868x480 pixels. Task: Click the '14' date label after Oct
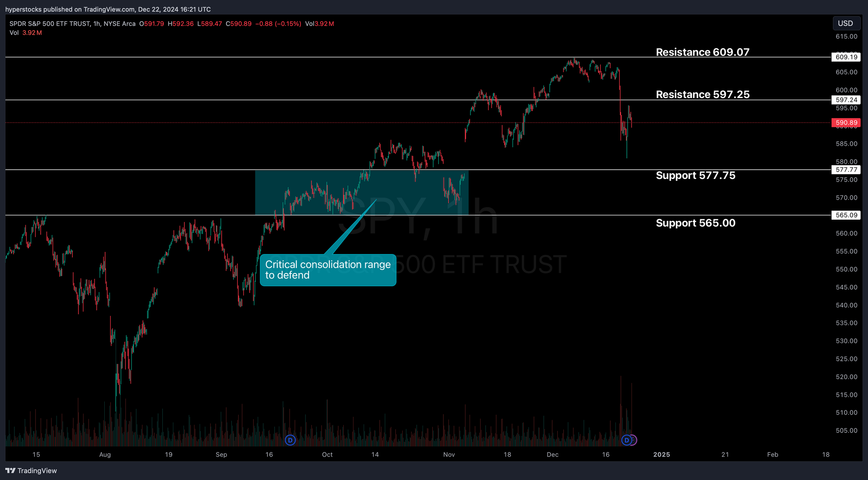(375, 455)
